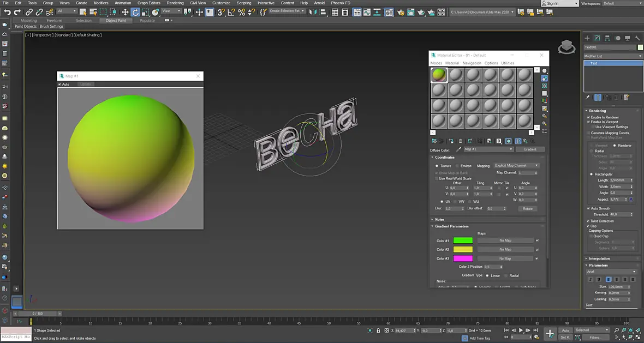Enable the Use Real-World Scale checkbox

click(x=437, y=178)
